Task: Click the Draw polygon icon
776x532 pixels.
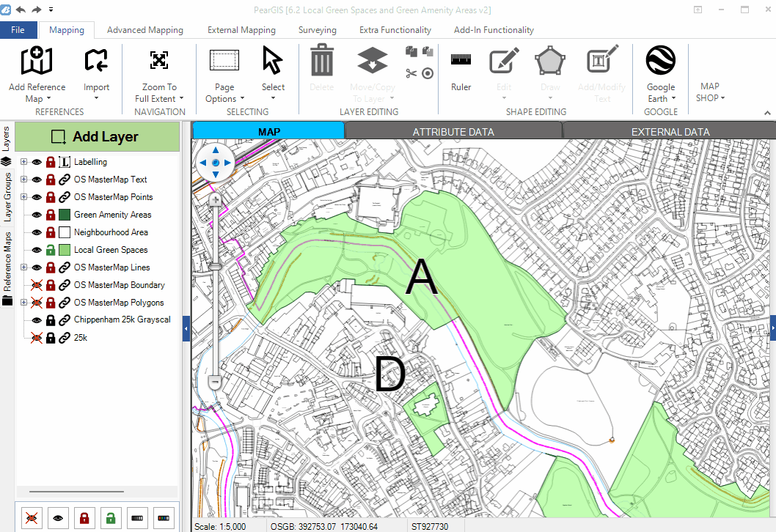Action: pyautogui.click(x=550, y=60)
